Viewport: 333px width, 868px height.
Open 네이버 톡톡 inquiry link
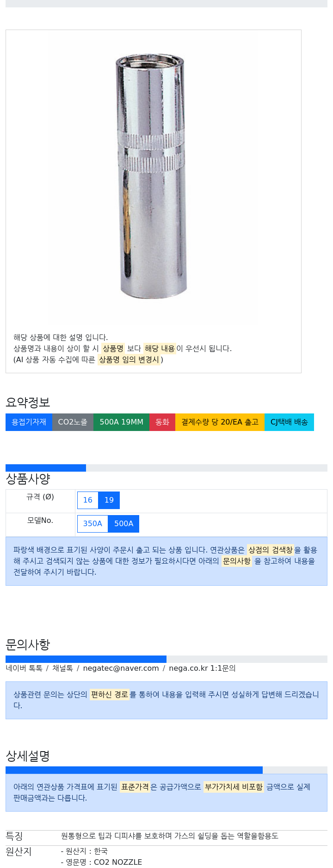tap(24, 668)
